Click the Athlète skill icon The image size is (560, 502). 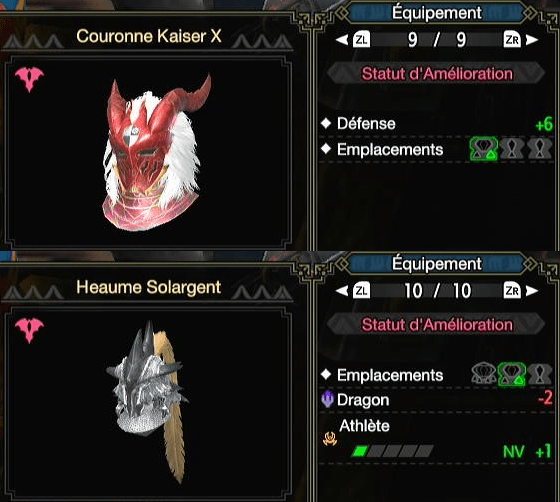(330, 439)
